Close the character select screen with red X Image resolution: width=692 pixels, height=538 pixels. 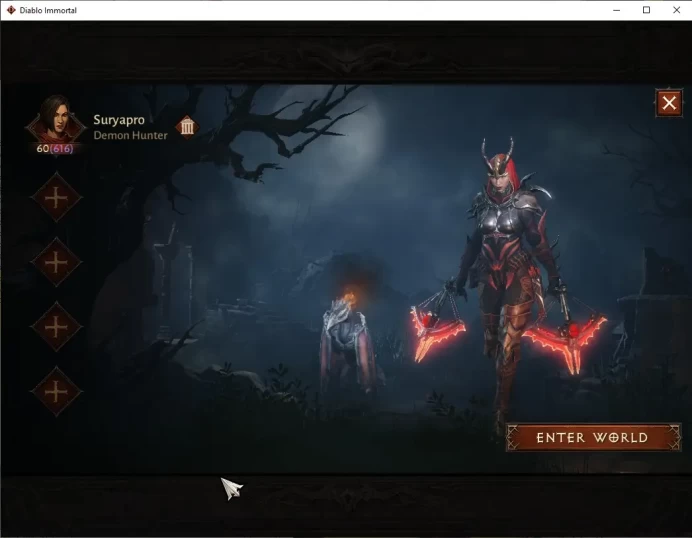click(x=669, y=103)
